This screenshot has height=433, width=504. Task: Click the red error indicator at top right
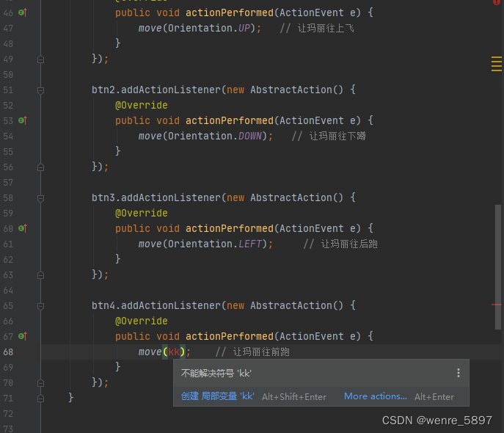pos(497,2)
